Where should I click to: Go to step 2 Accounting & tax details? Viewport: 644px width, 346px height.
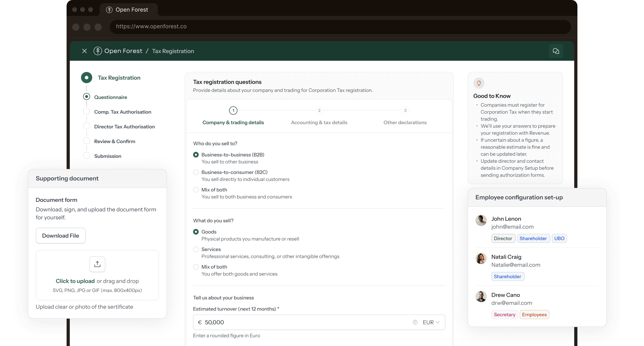coord(319,116)
